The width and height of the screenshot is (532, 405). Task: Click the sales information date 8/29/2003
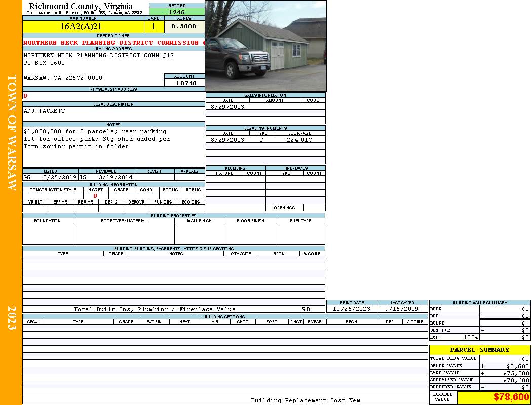[x=227, y=107]
